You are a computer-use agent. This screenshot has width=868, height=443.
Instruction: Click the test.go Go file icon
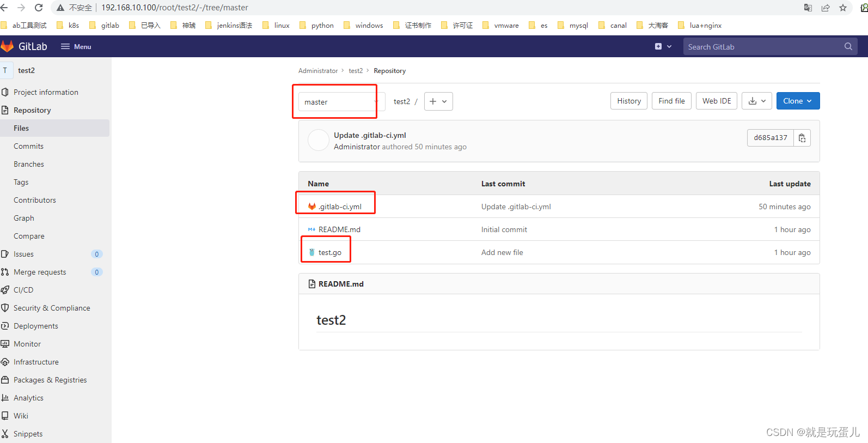311,252
